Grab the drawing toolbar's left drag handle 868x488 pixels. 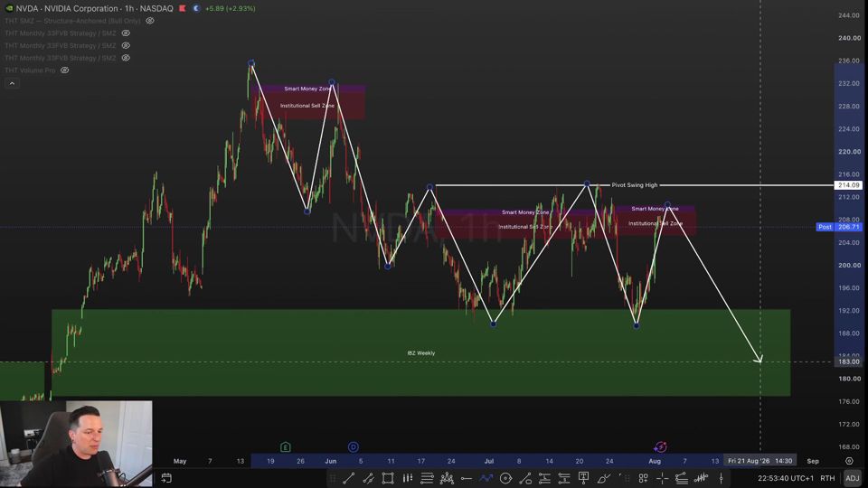coord(333,478)
